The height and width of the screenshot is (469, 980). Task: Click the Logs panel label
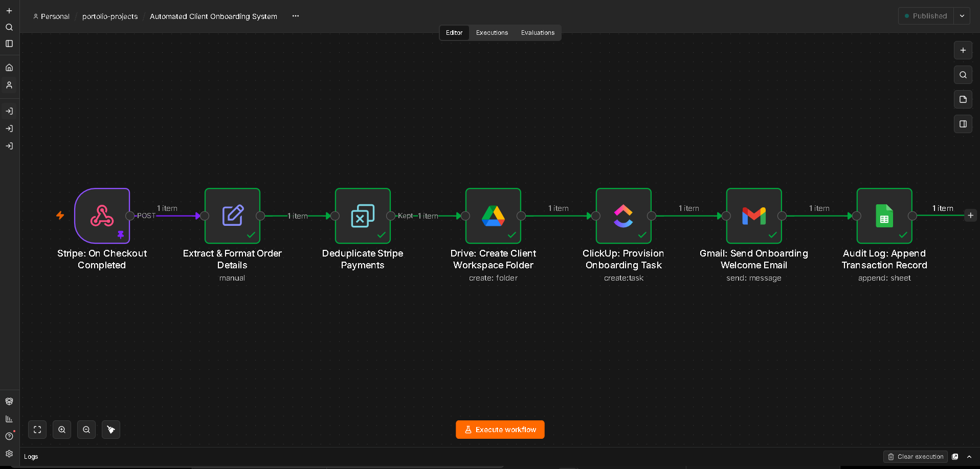point(31,457)
